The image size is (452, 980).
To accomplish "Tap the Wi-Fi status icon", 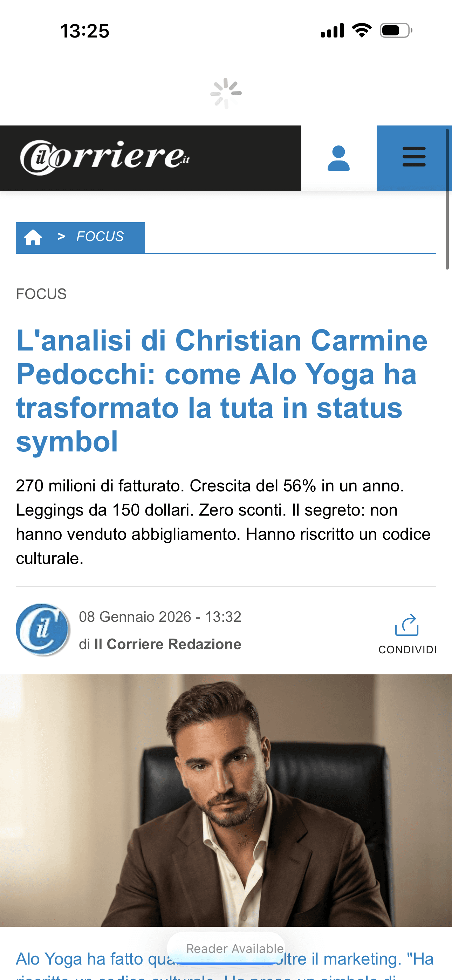I will (x=362, y=30).
